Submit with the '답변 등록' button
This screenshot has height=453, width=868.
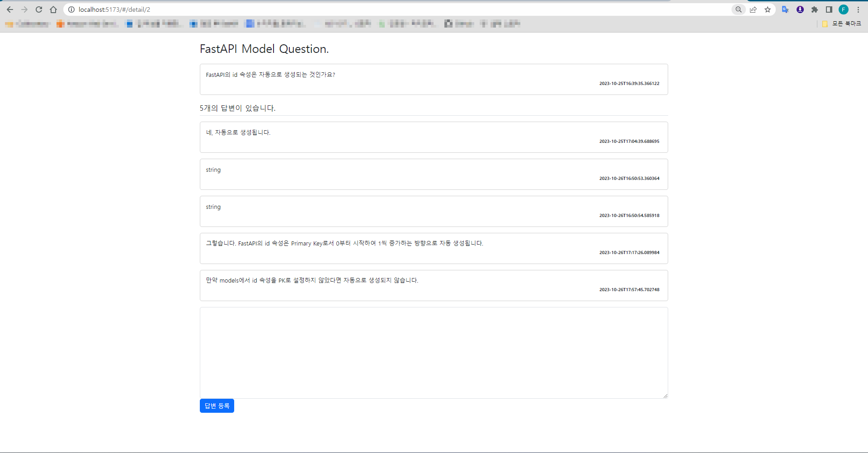[217, 406]
